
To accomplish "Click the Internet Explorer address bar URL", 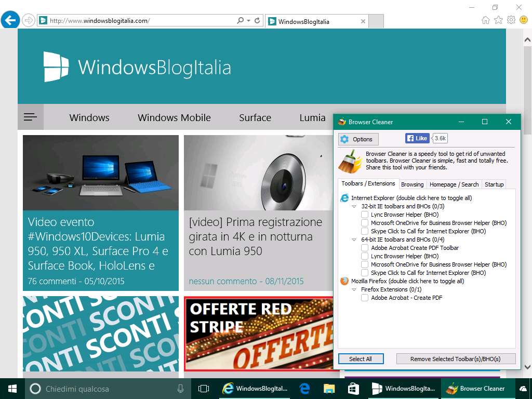I will [x=100, y=21].
